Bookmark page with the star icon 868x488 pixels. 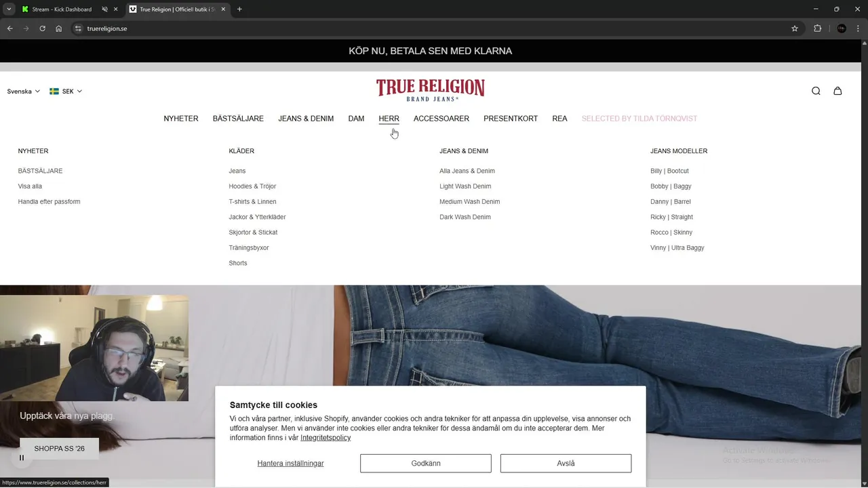[795, 28]
